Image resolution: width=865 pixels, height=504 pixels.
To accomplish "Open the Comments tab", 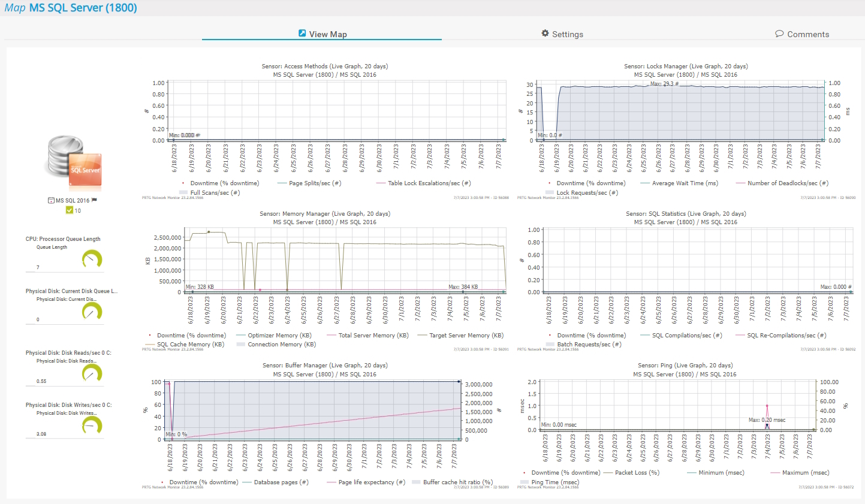I will (x=802, y=34).
